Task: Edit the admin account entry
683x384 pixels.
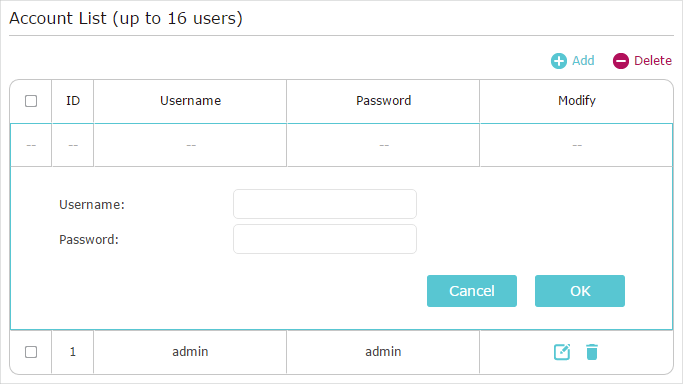Action: pyautogui.click(x=562, y=352)
